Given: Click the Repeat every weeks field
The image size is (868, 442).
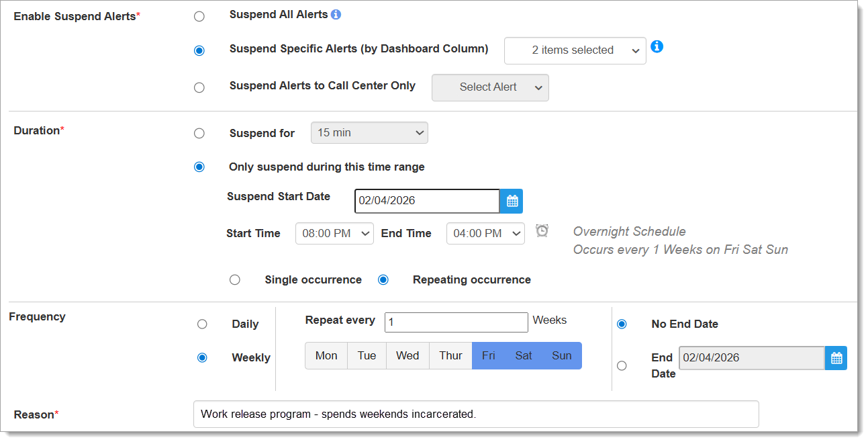Looking at the screenshot, I should [x=456, y=322].
